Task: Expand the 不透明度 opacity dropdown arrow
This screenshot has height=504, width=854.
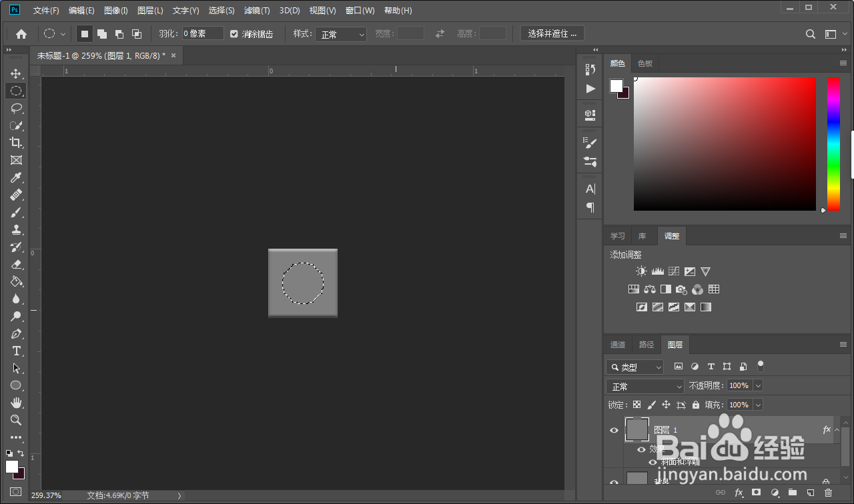Action: [757, 385]
